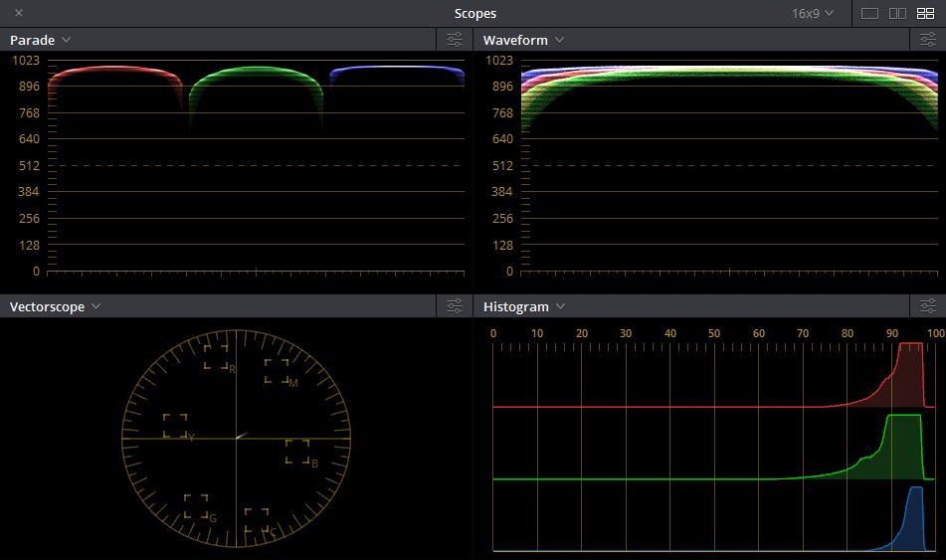
Task: Open the 16x9 aspect ratio dropdown
Action: [x=812, y=13]
